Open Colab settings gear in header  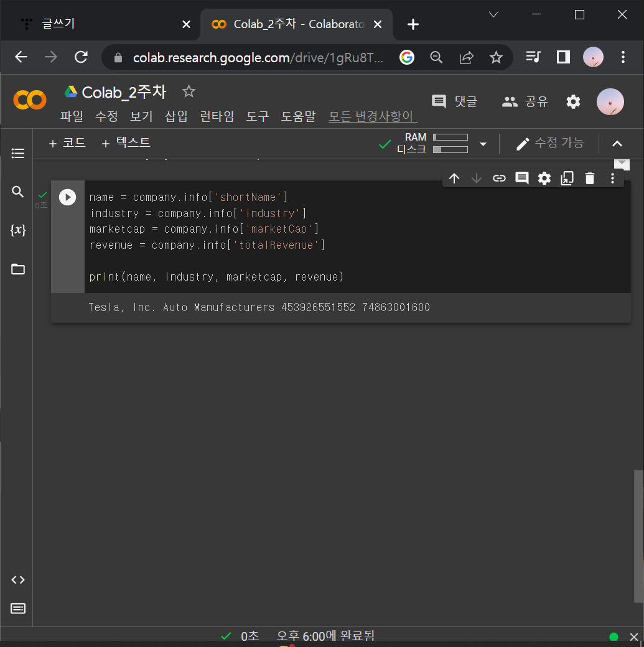click(x=573, y=101)
